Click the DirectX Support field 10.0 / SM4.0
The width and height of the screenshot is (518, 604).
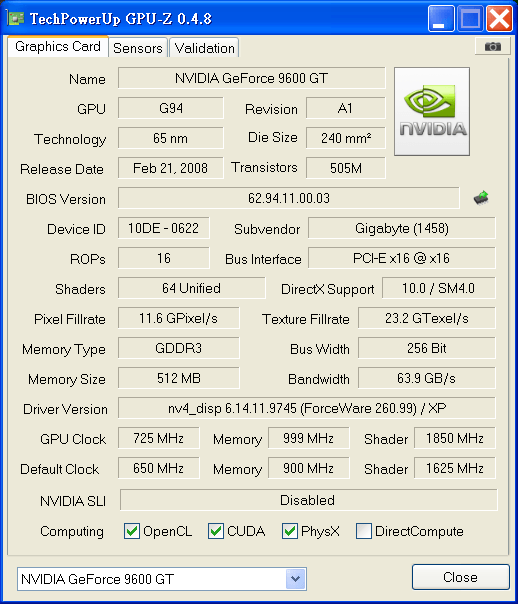(439, 288)
